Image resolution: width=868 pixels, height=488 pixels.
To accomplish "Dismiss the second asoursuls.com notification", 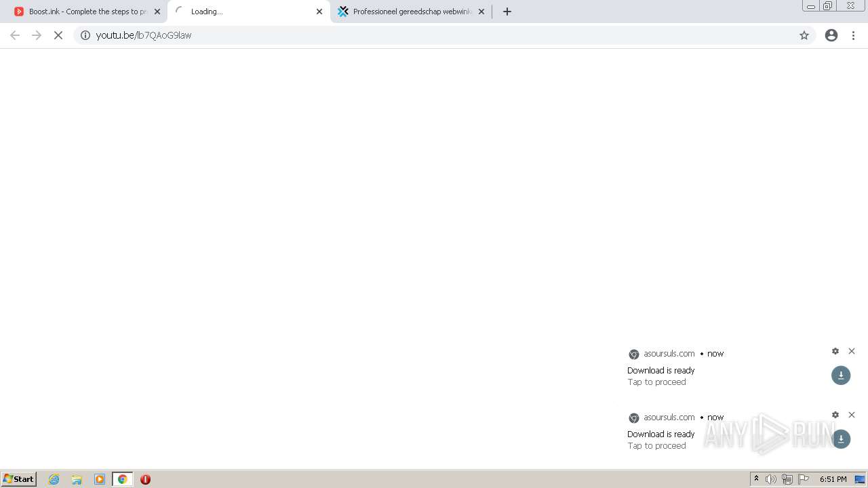I will click(x=852, y=415).
